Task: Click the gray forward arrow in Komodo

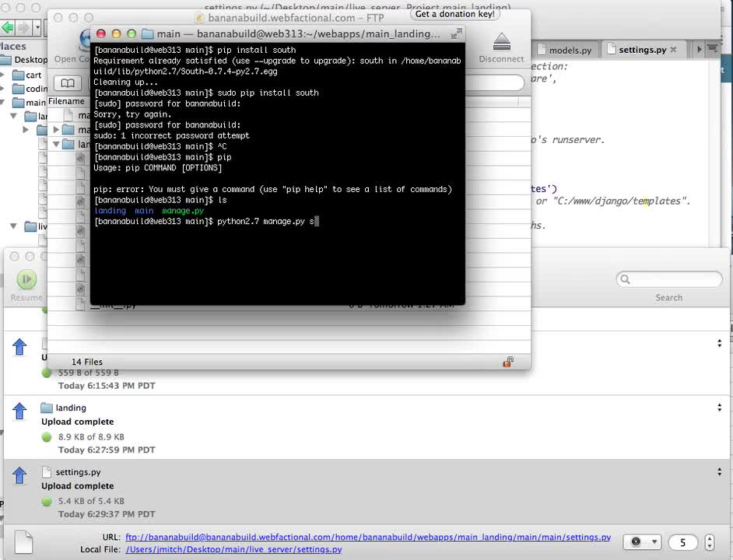Action: (x=23, y=27)
